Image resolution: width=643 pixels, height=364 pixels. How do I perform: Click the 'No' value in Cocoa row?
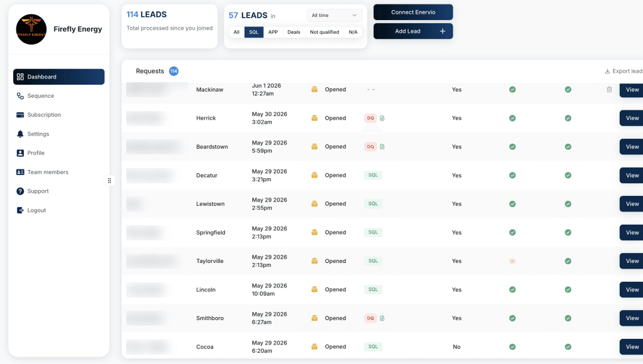(457, 347)
